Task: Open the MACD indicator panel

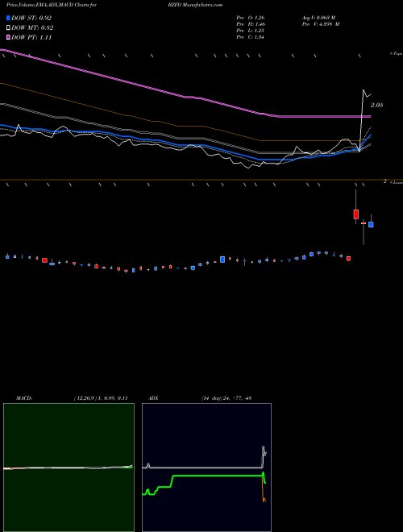Action: (x=69, y=468)
